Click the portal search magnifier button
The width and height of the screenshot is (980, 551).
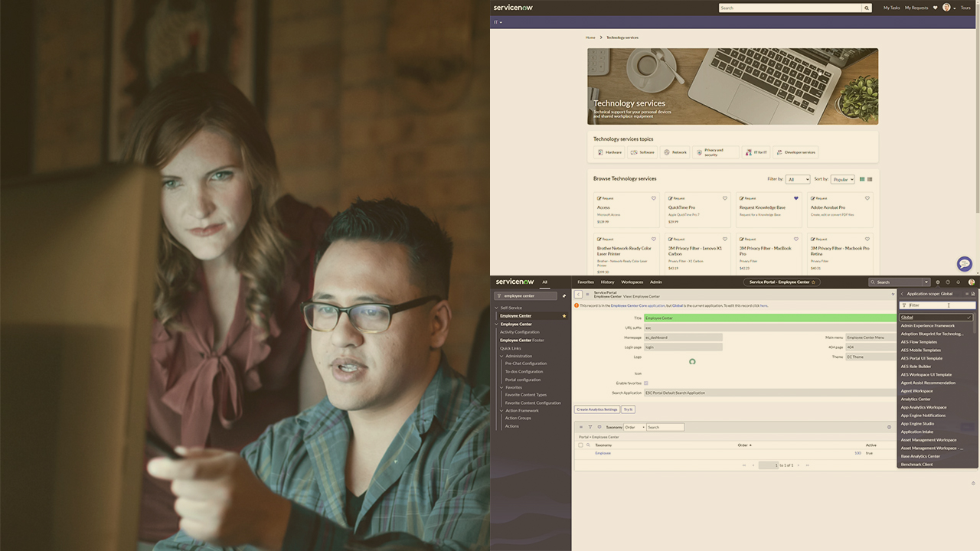[x=867, y=8]
